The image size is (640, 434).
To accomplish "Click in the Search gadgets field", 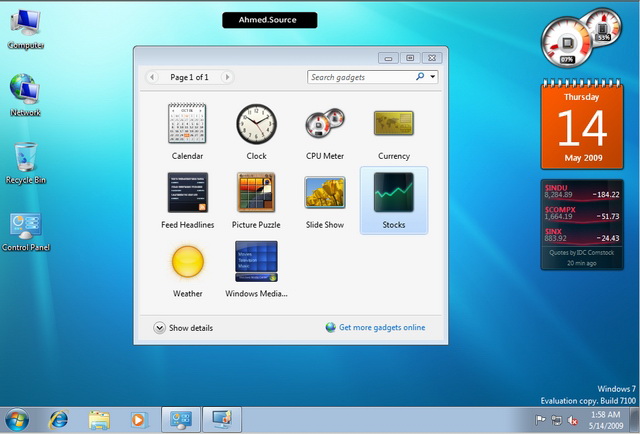I will coord(362,77).
